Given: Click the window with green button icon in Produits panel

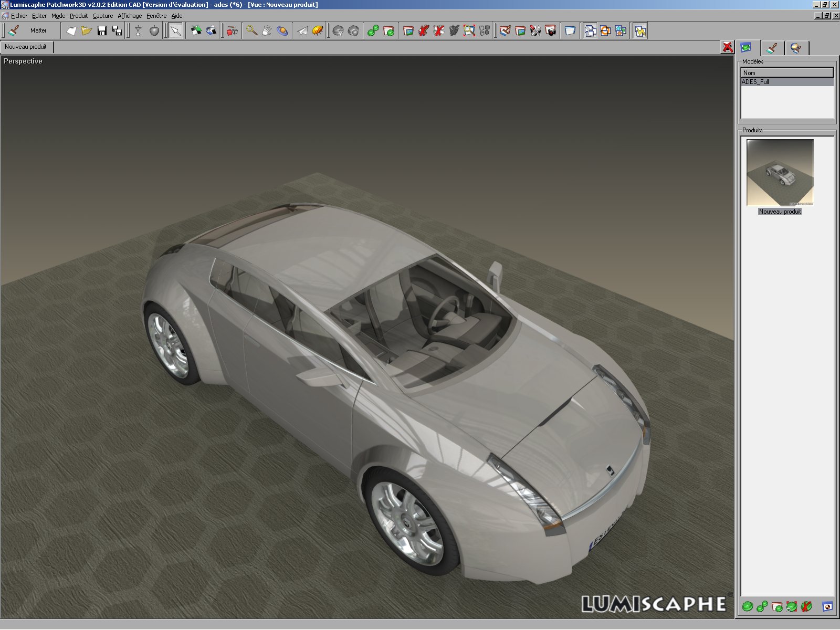Looking at the screenshot, I should [777, 607].
